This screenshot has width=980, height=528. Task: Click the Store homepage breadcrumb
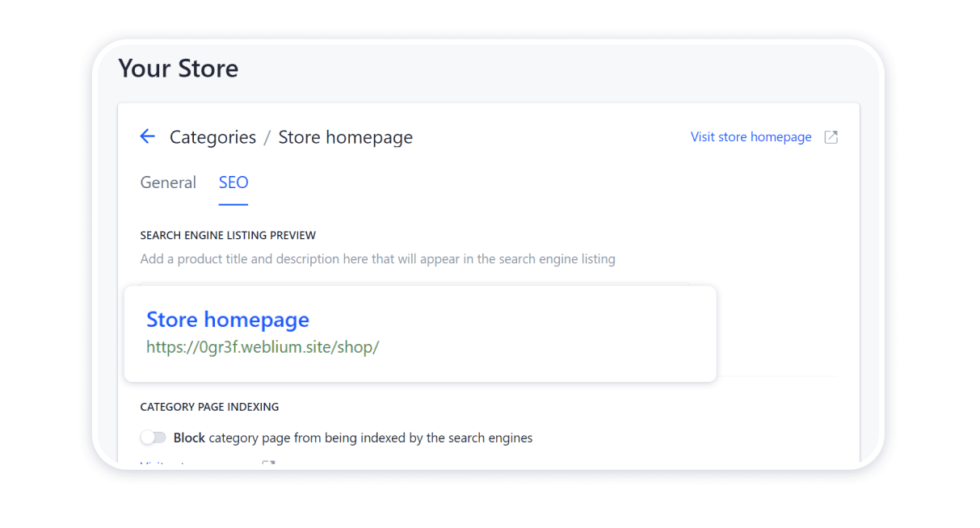pos(345,137)
